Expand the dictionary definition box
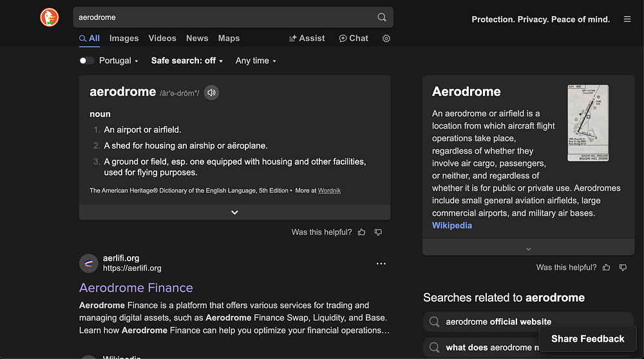This screenshot has width=644, height=359. click(234, 212)
